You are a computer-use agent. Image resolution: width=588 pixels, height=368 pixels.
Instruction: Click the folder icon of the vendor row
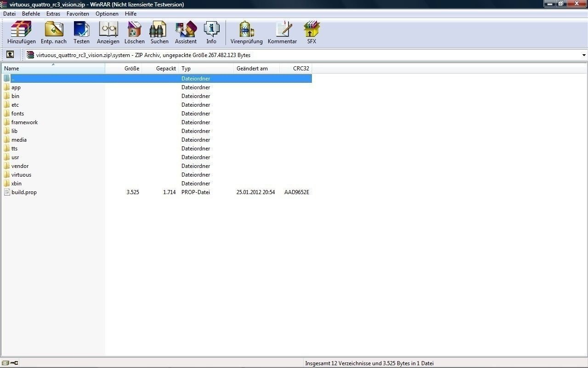coord(7,166)
